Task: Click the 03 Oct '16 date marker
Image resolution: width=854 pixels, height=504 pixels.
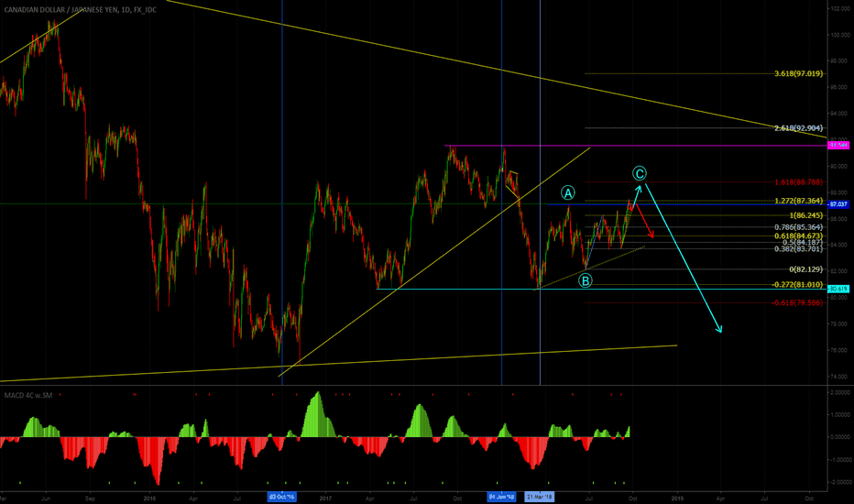Action: pyautogui.click(x=282, y=497)
